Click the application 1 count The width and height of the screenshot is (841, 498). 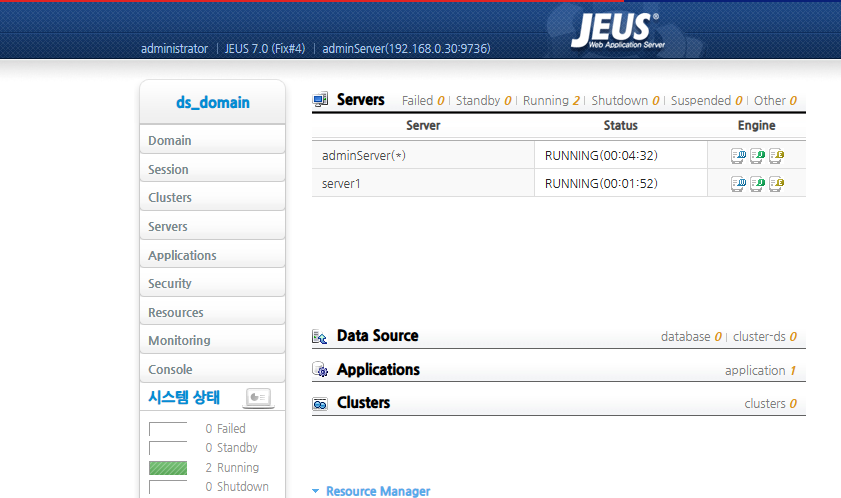(761, 370)
